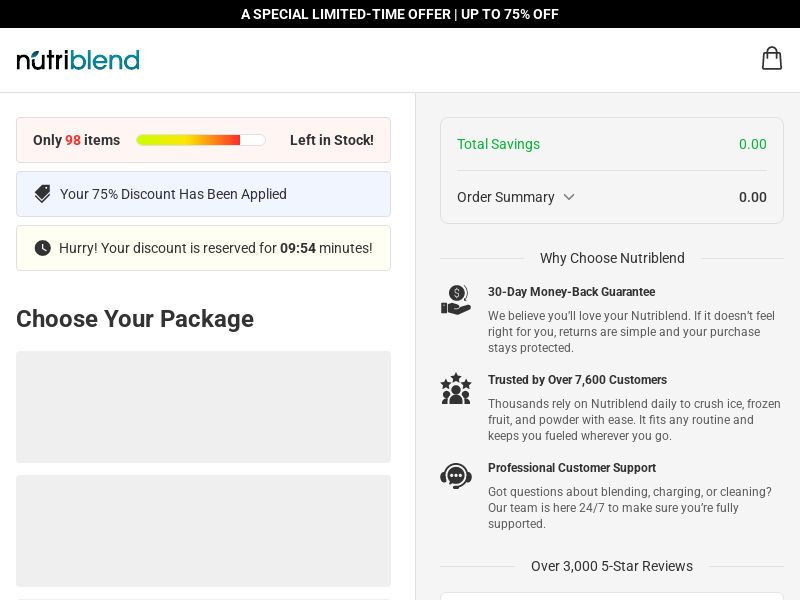The width and height of the screenshot is (800, 600).
Task: Click the special limited-time offer banner
Action: pos(400,14)
